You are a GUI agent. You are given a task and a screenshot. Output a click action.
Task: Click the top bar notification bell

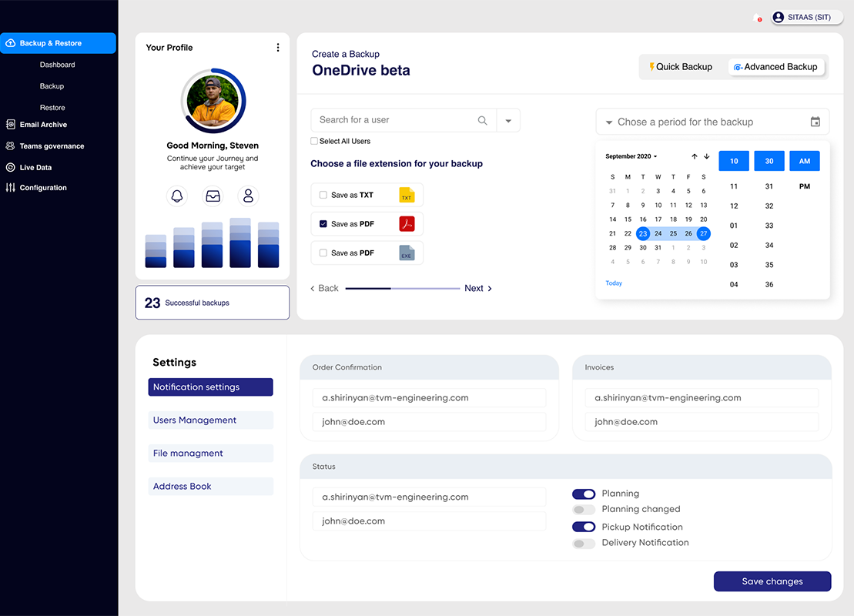tap(758, 18)
